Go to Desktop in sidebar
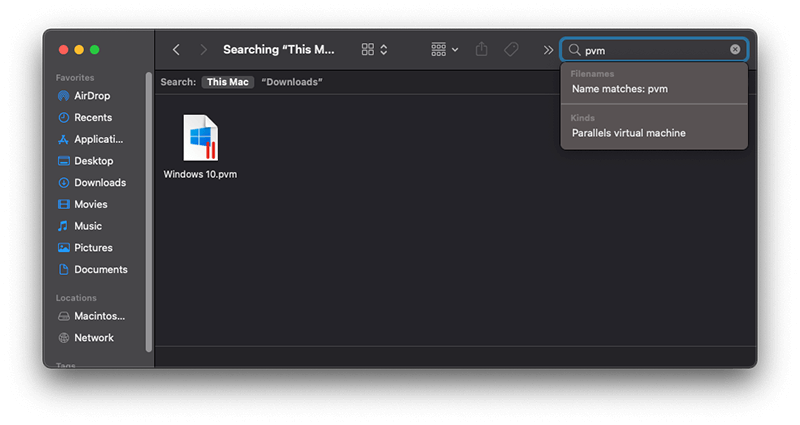Image resolution: width=800 pixels, height=425 pixels. 85,161
